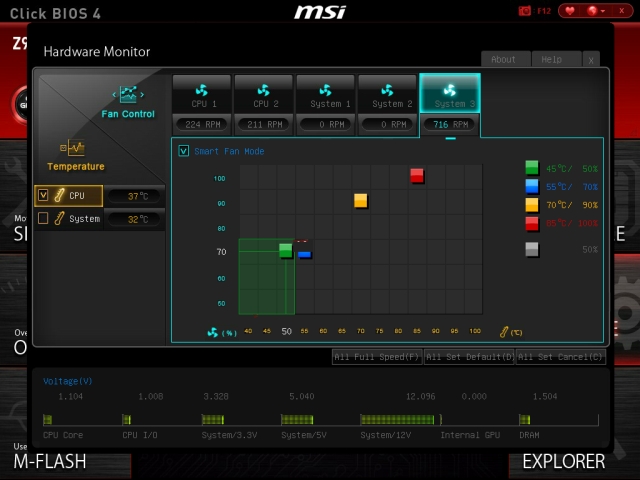Open the Fan Control chart icon
The height and width of the screenshot is (480, 640).
point(128,94)
